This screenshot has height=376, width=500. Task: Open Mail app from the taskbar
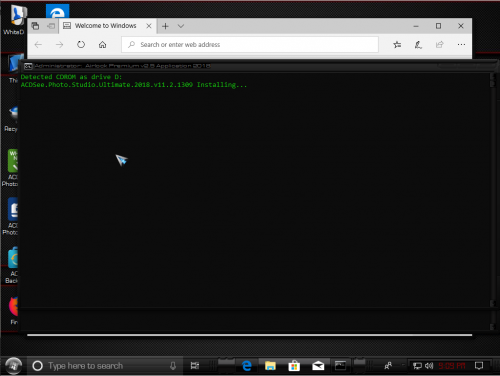(x=318, y=366)
